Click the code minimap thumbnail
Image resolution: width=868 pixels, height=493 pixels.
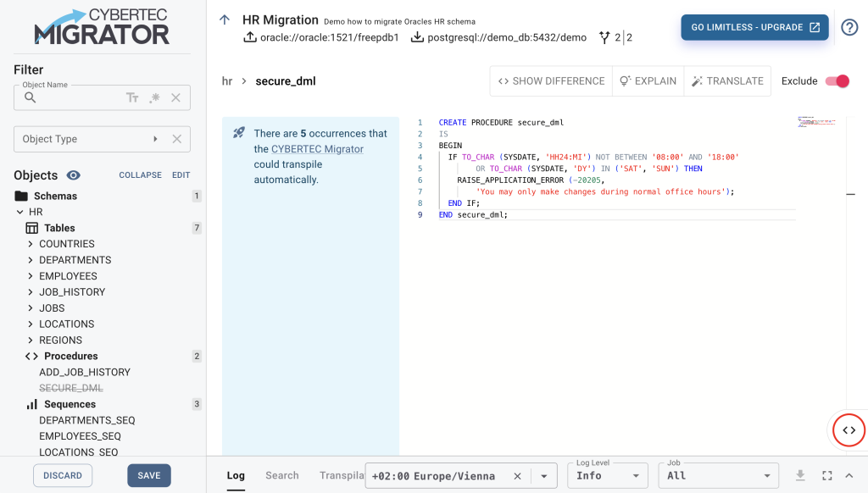pyautogui.click(x=816, y=122)
